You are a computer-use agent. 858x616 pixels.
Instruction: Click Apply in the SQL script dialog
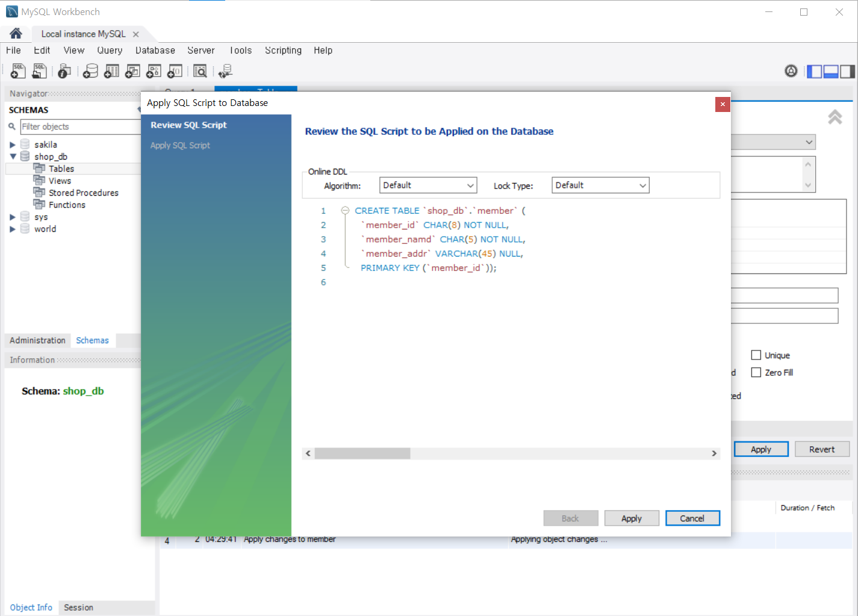point(632,518)
